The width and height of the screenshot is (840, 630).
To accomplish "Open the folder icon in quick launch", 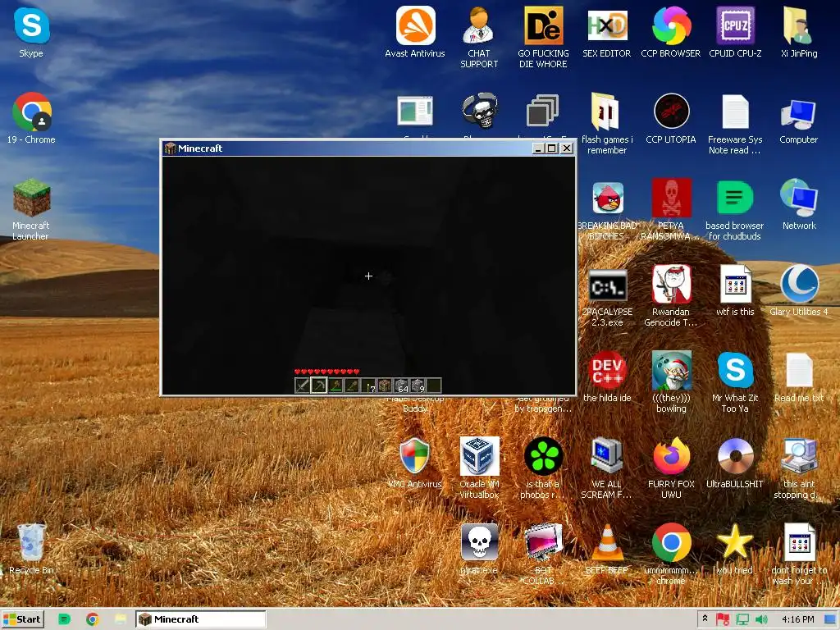I will [121, 619].
